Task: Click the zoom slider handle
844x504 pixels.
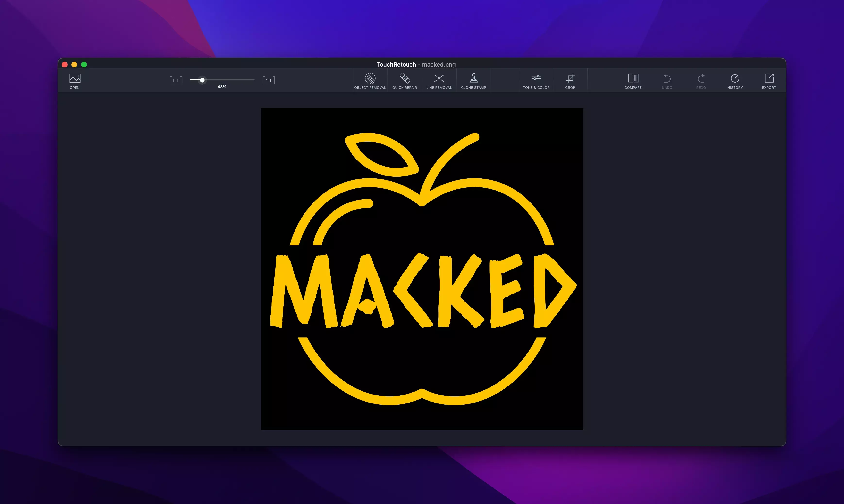Action: [x=202, y=80]
